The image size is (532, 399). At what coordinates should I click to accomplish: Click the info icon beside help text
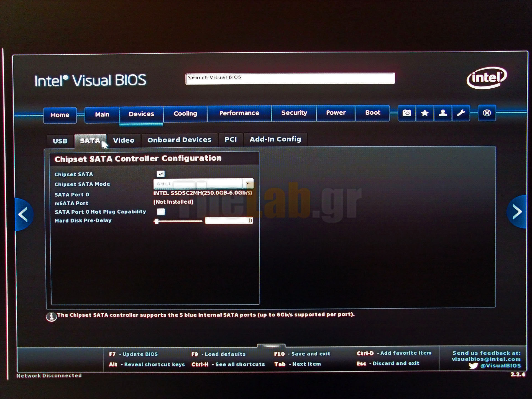point(51,316)
